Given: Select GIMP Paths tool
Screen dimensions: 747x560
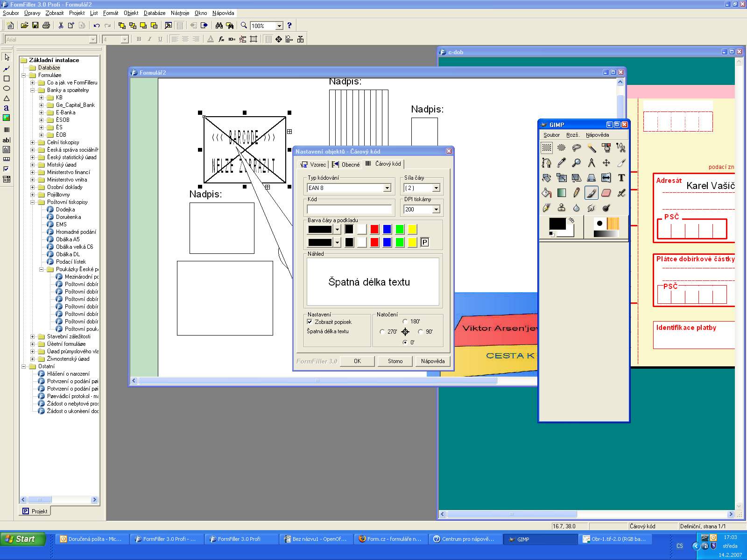Looking at the screenshot, I should (x=546, y=163).
